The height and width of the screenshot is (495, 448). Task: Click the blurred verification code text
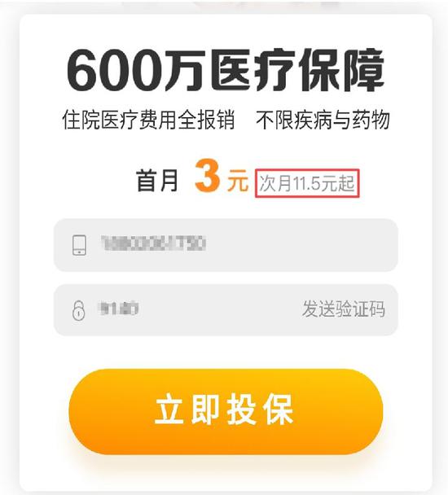click(118, 309)
